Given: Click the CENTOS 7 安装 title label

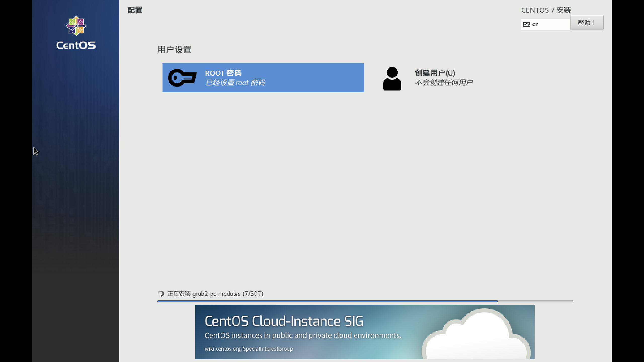Looking at the screenshot, I should (546, 10).
